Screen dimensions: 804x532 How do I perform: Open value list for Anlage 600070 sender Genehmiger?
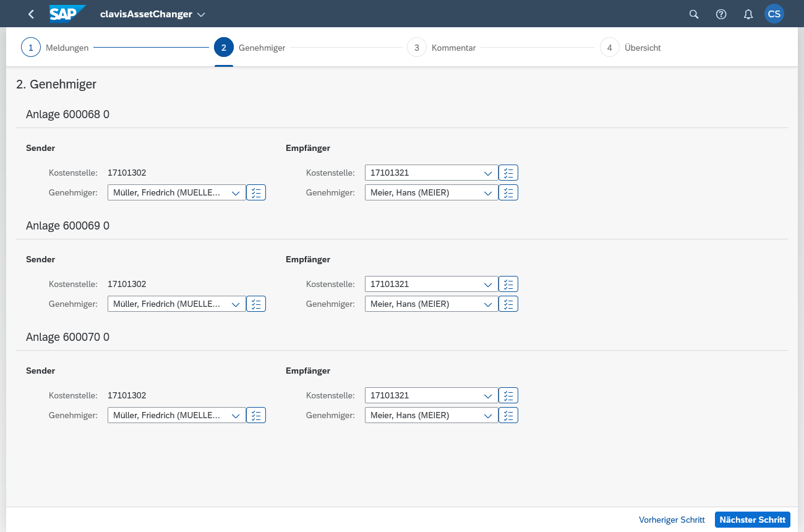tap(256, 415)
